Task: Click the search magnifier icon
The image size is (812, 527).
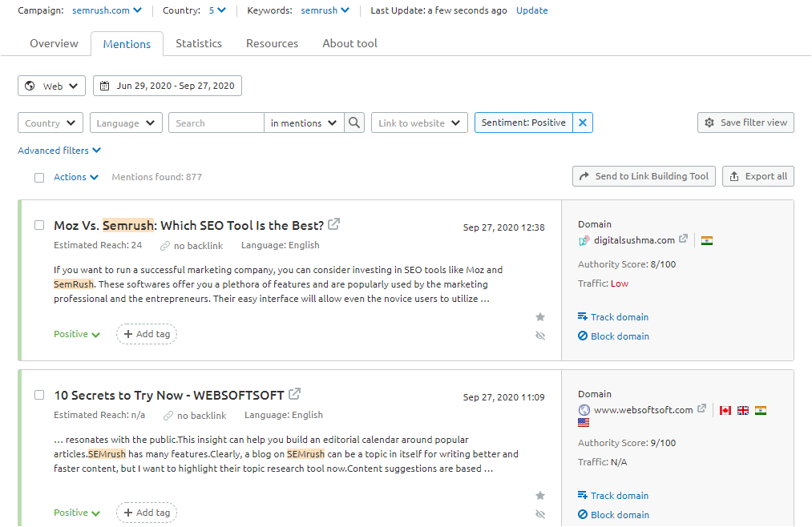Action: point(354,123)
